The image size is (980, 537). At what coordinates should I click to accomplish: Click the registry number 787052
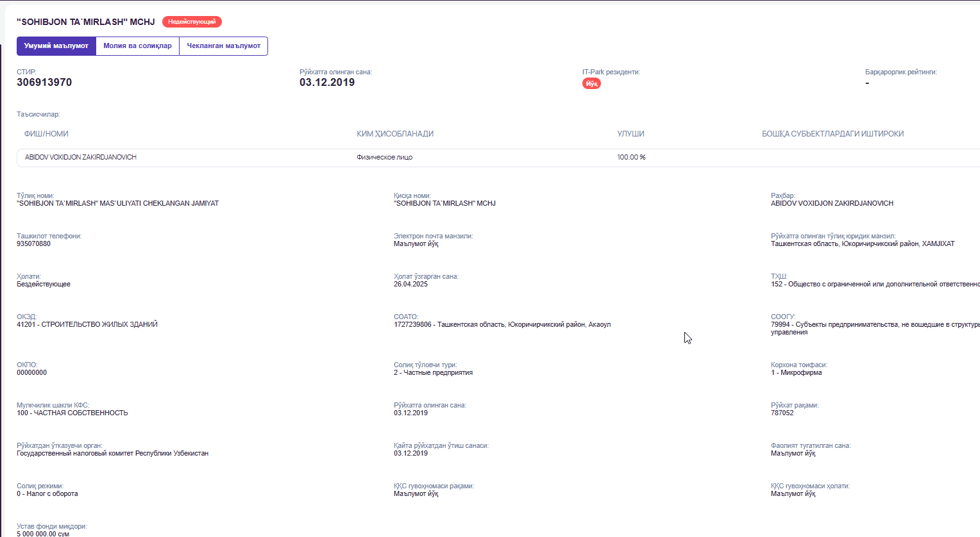pos(782,413)
